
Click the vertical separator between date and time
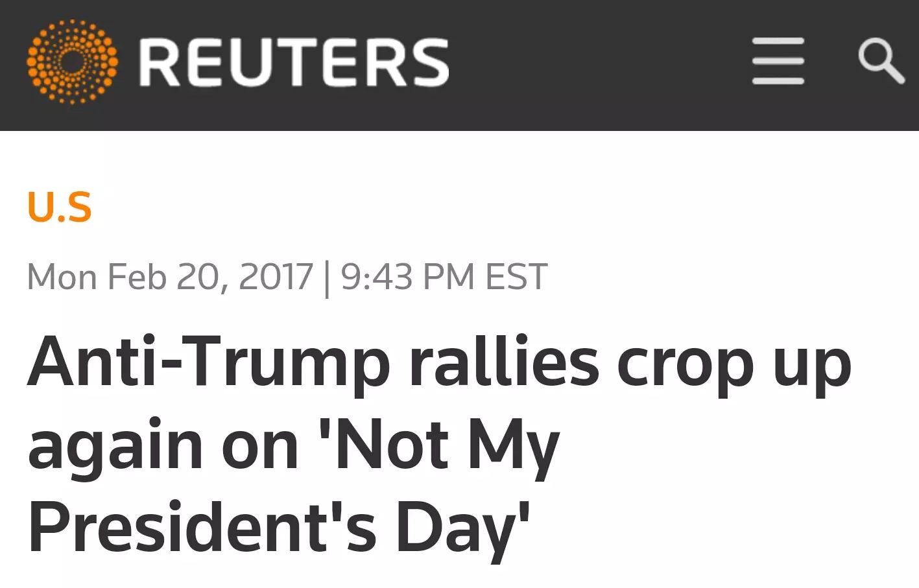tap(327, 278)
